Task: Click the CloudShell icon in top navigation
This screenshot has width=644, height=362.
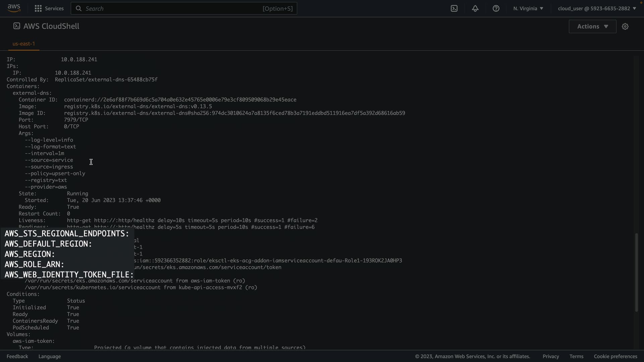Action: [454, 8]
